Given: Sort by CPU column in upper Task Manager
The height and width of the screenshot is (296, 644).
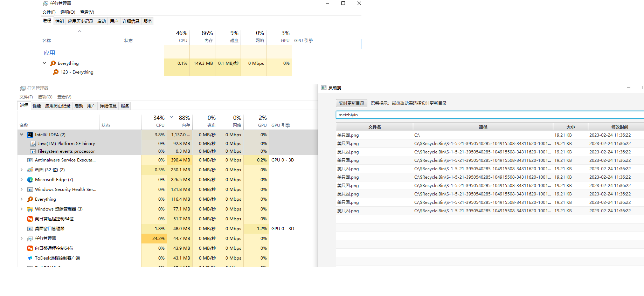Looking at the screenshot, I should pyautogui.click(x=177, y=37).
